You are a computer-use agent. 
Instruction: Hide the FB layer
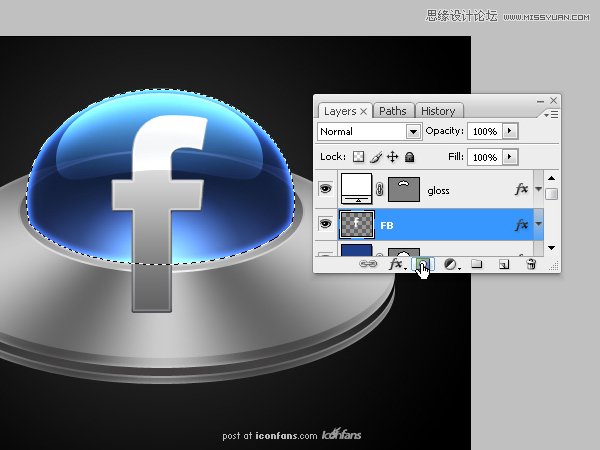click(325, 223)
